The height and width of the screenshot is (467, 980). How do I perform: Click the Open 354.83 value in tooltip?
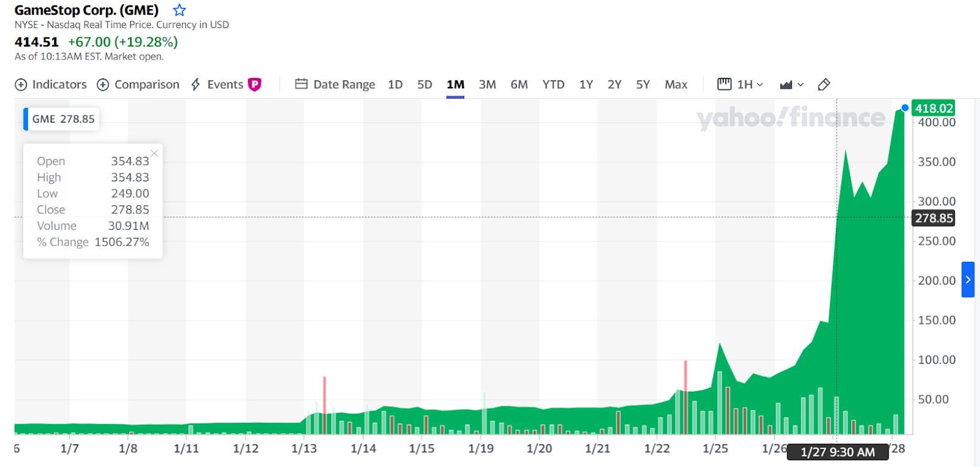(130, 161)
